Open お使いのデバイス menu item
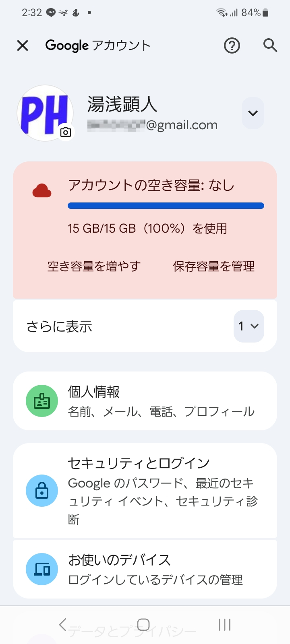The image size is (290, 644). click(161, 569)
